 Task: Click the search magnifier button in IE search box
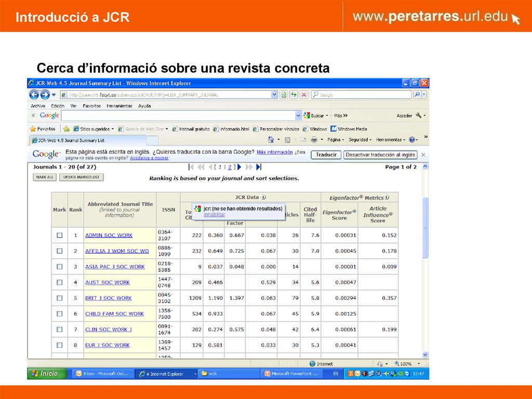click(417, 95)
